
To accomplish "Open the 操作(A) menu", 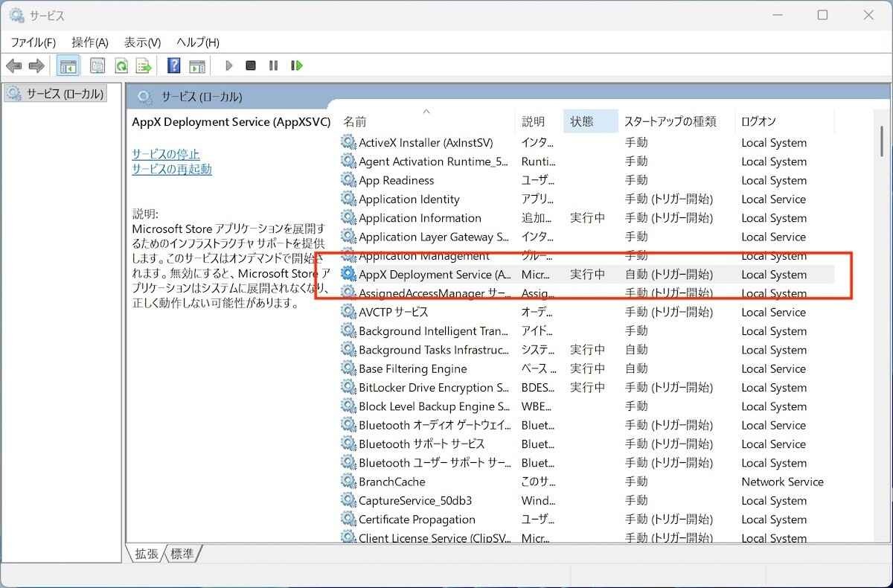I will [x=90, y=42].
